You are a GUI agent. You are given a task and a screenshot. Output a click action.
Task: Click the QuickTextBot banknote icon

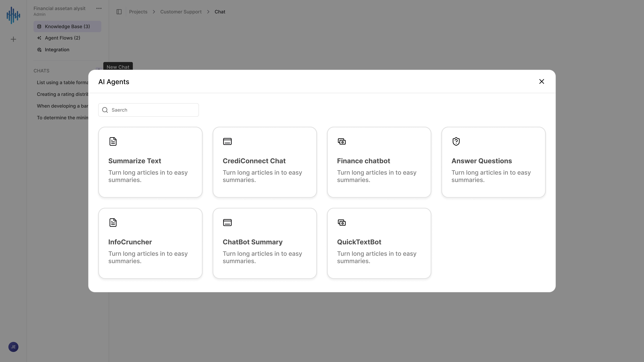click(x=342, y=222)
